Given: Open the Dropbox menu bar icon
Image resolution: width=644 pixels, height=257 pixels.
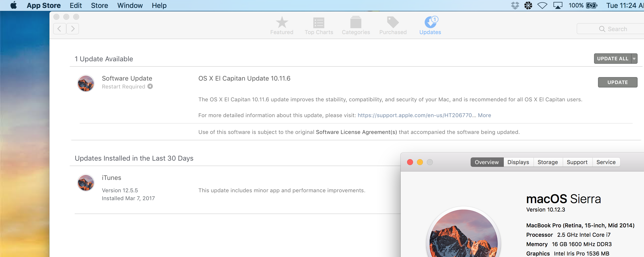Looking at the screenshot, I should [515, 5].
